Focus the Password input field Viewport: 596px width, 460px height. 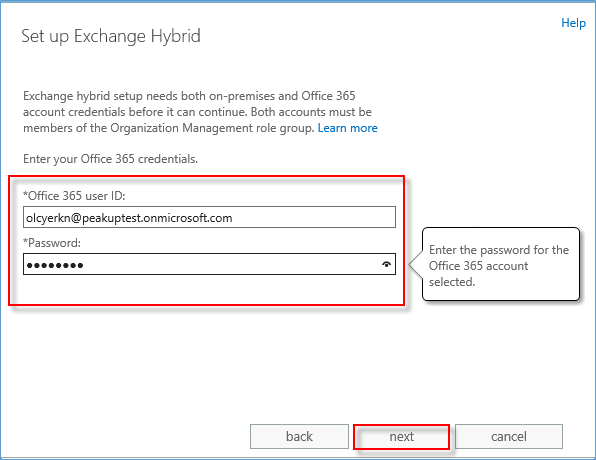tap(209, 264)
